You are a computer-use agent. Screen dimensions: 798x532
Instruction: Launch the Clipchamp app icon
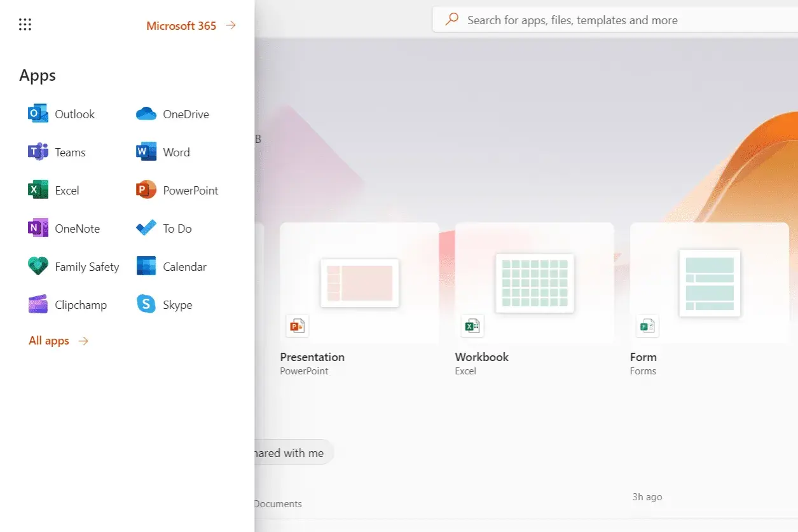click(x=38, y=305)
